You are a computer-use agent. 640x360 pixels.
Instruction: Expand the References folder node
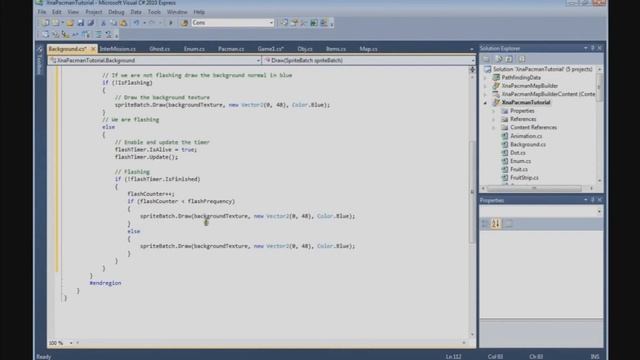(x=494, y=120)
